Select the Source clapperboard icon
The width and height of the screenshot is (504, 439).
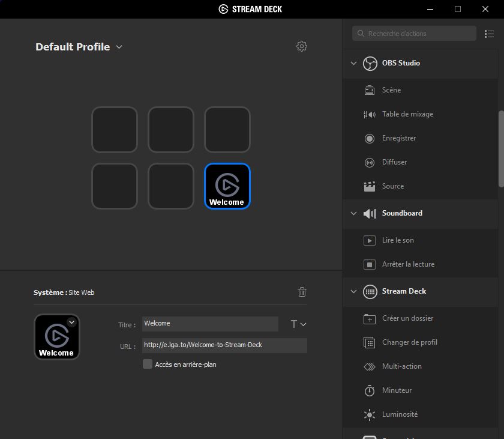click(370, 187)
